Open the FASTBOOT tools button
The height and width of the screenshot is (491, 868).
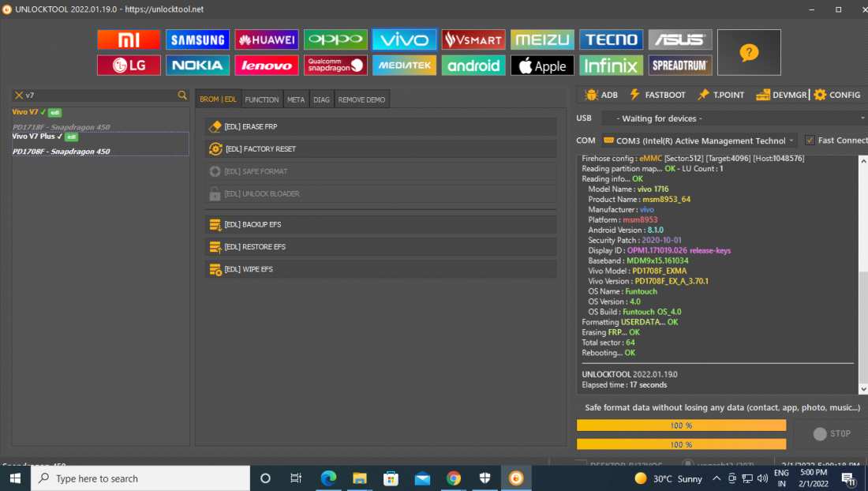tap(657, 95)
